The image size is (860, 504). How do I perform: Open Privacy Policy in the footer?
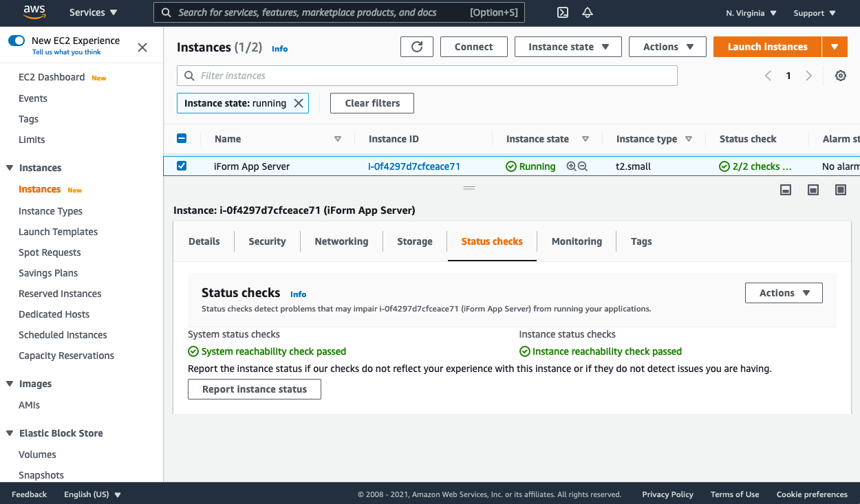[667, 494]
